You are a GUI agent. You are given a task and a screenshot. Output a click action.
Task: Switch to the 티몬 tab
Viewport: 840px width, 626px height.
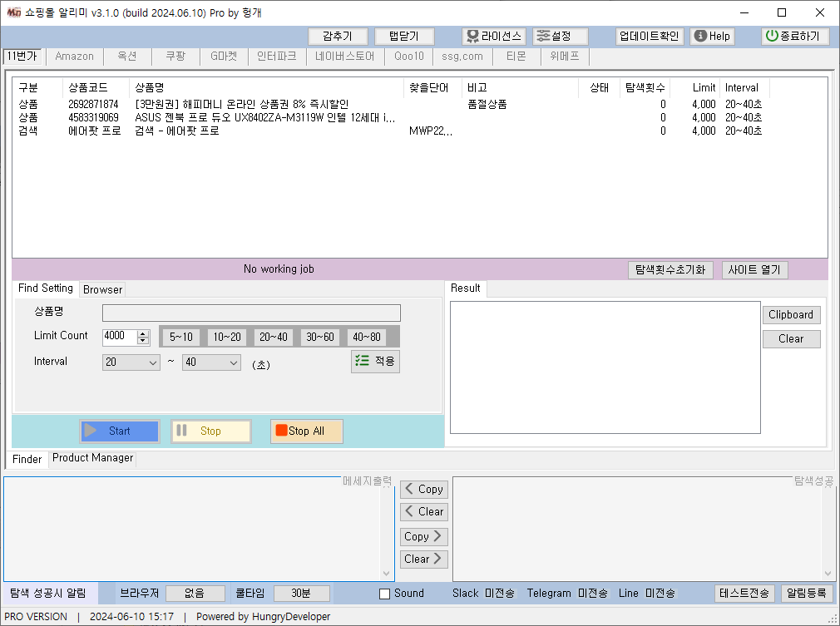(516, 57)
